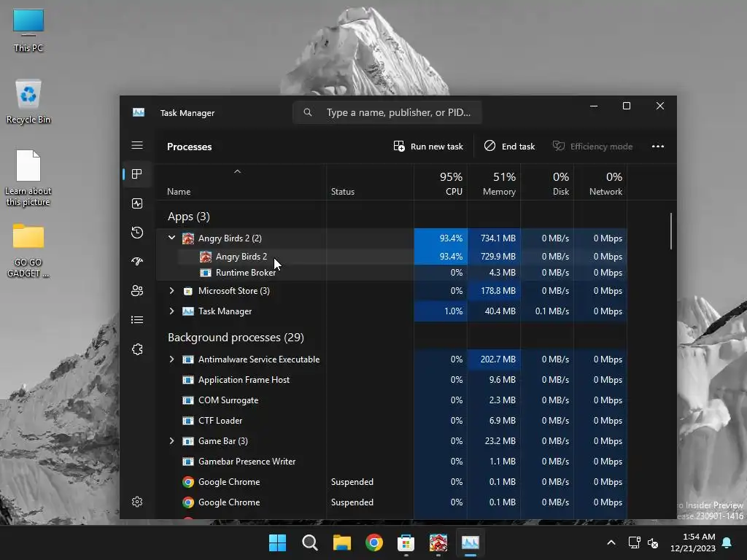Click the process list vertical scrollbar
Image resolution: width=747 pixels, height=560 pixels.
point(671,231)
